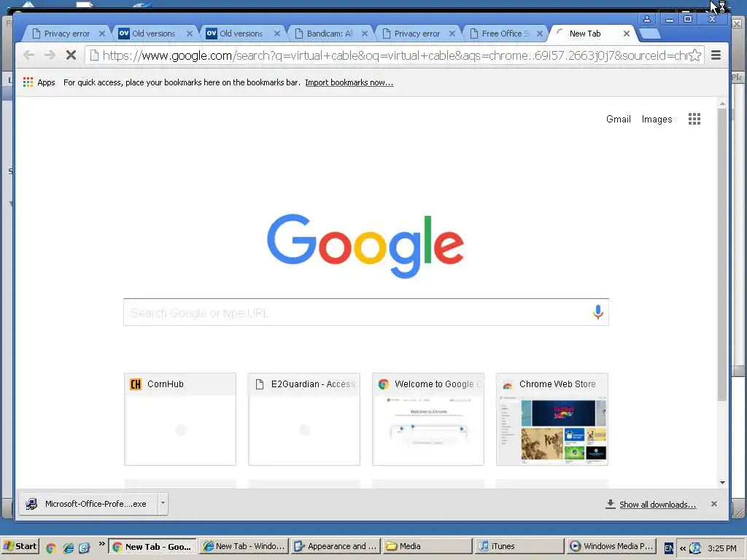Screen dimensions: 747x560
Task: Open the E2Guardian most-visited thumbnail
Action: [x=304, y=419]
